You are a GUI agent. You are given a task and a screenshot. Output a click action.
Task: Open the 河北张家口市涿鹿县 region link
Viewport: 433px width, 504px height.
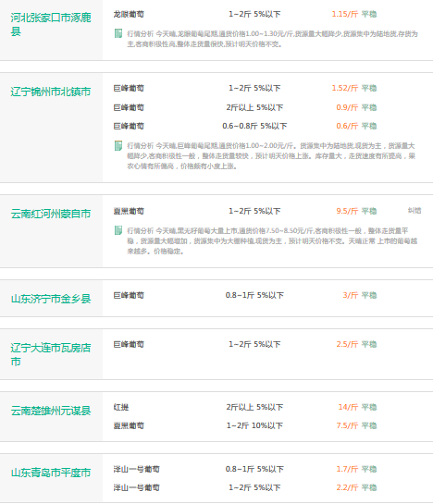[x=51, y=24]
